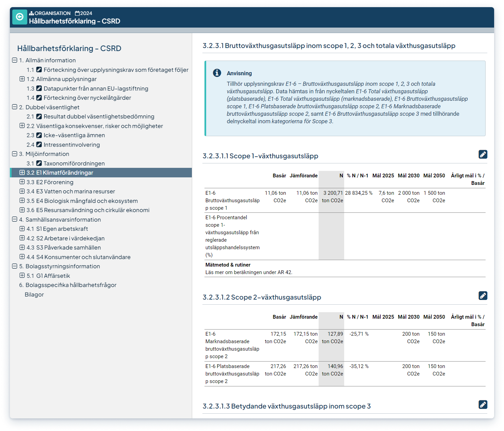
Task: Click E1-6 Platsbaserade bruttoväxthusgasutsläpp scope 2 label
Action: (232, 374)
